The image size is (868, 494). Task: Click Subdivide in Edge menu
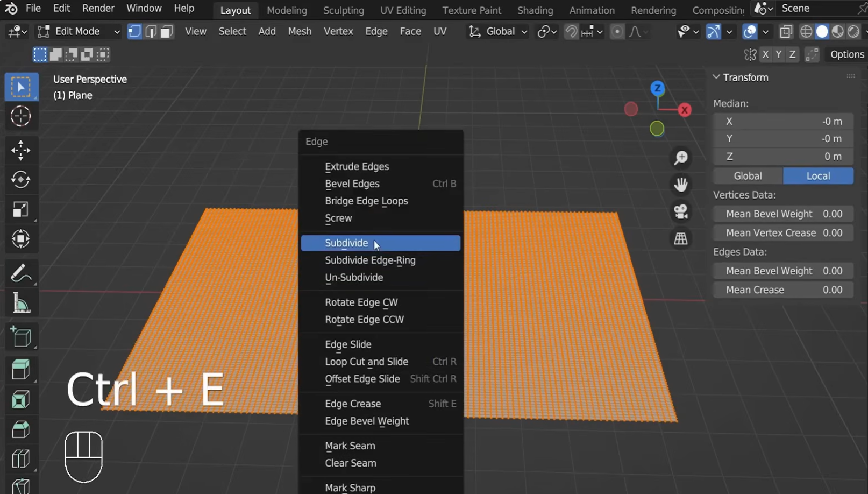(381, 243)
